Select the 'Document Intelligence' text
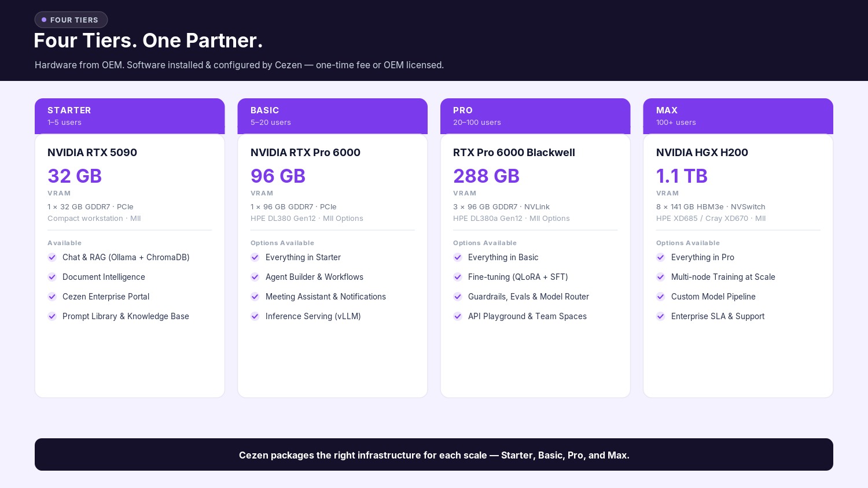Viewport: 868px width, 488px height. pyautogui.click(x=104, y=277)
